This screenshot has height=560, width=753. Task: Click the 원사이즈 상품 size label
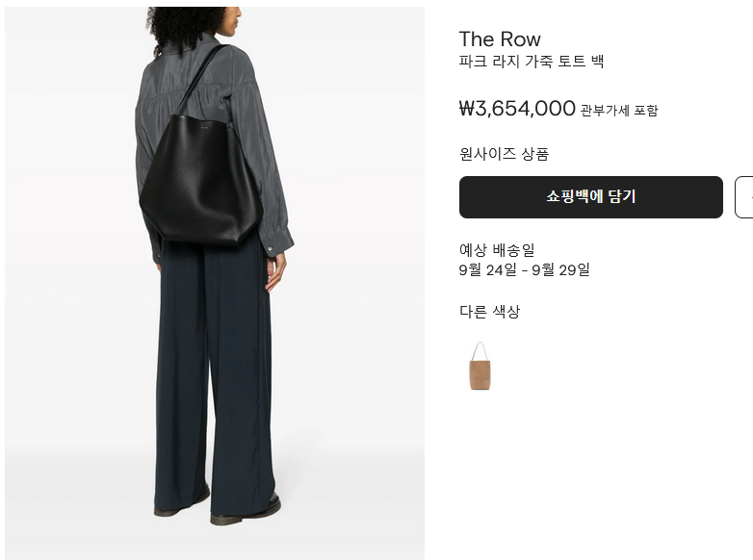pyautogui.click(x=504, y=154)
